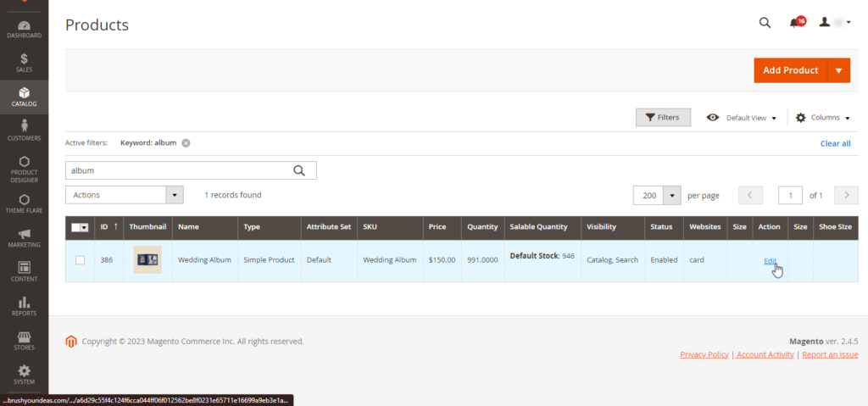Open the Default View dropdown
This screenshot has width=868, height=406.
pos(742,118)
